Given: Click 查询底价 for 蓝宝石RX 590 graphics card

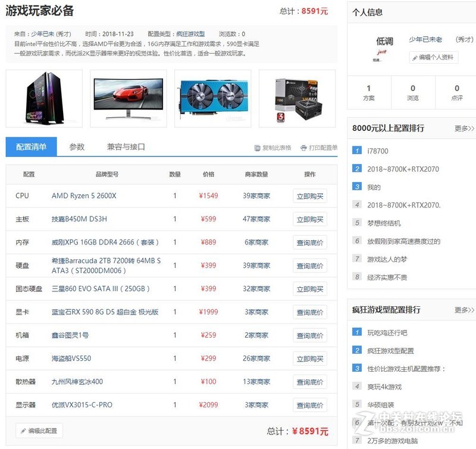Looking at the screenshot, I should click(x=310, y=312).
